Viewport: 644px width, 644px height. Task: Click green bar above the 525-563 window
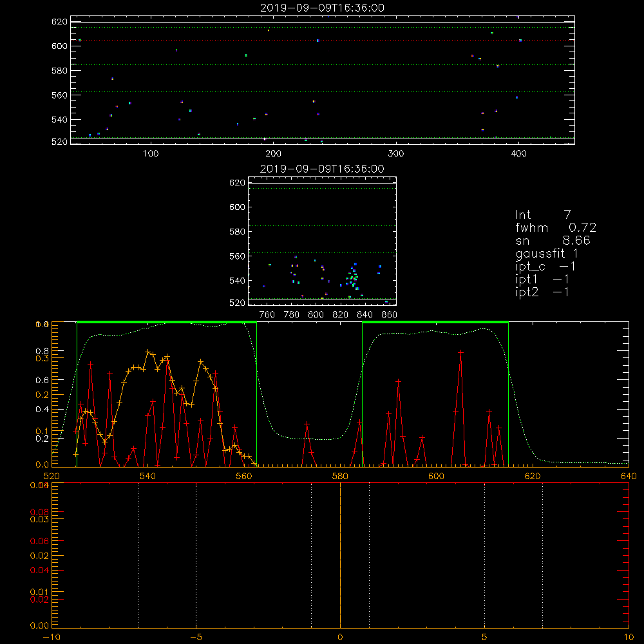[167, 322]
